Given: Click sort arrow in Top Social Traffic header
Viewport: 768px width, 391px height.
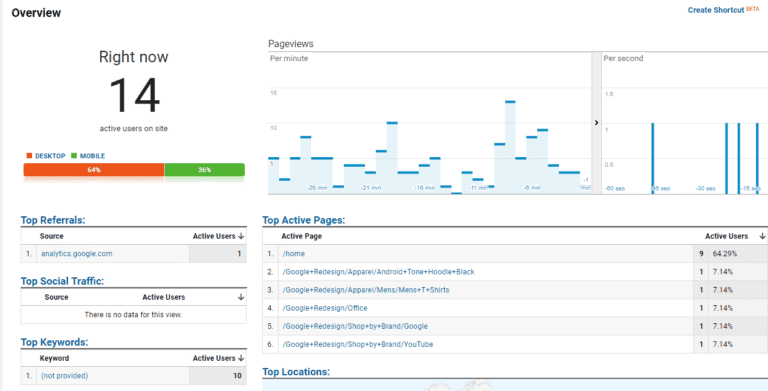Looking at the screenshot, I should click(241, 297).
